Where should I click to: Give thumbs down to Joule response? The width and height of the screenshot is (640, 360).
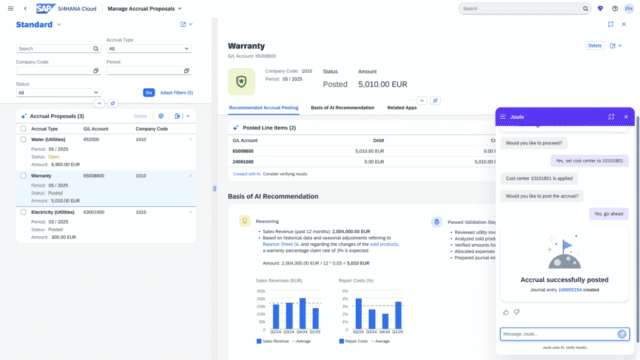[x=517, y=312]
